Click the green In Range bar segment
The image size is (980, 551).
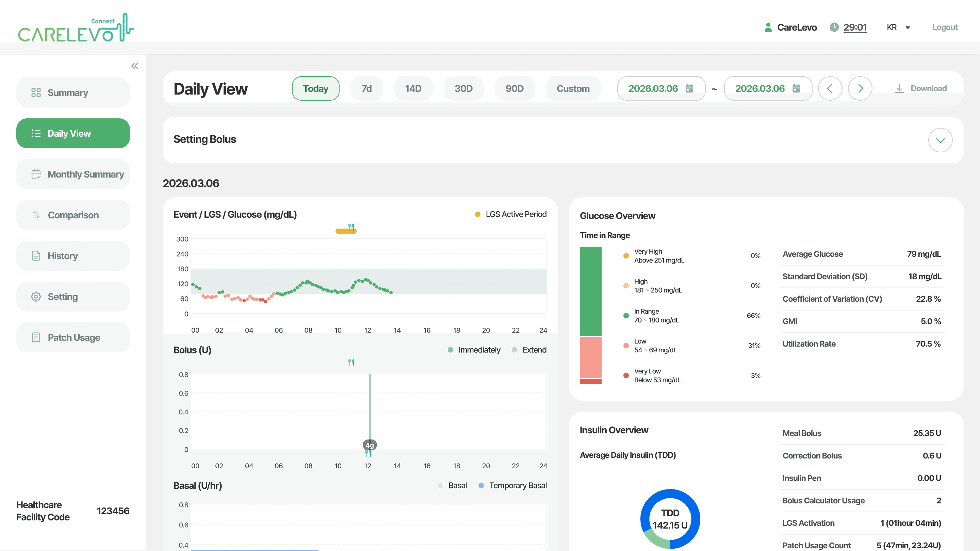[x=590, y=292]
